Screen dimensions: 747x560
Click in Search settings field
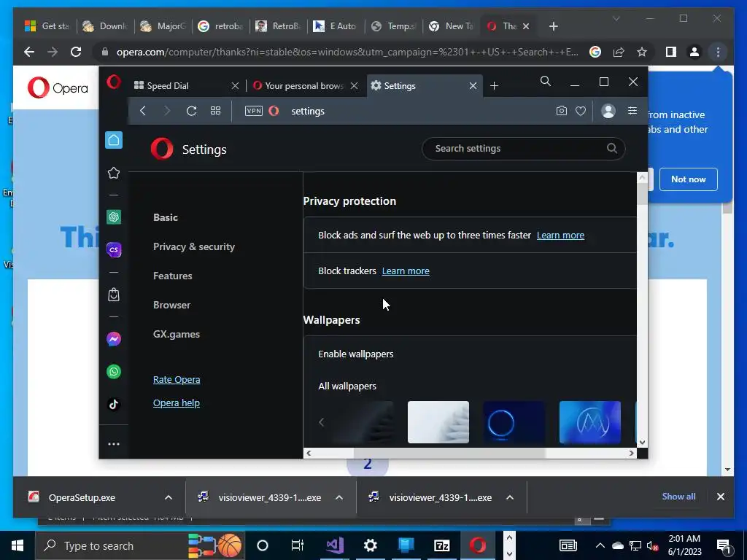pyautogui.click(x=523, y=149)
